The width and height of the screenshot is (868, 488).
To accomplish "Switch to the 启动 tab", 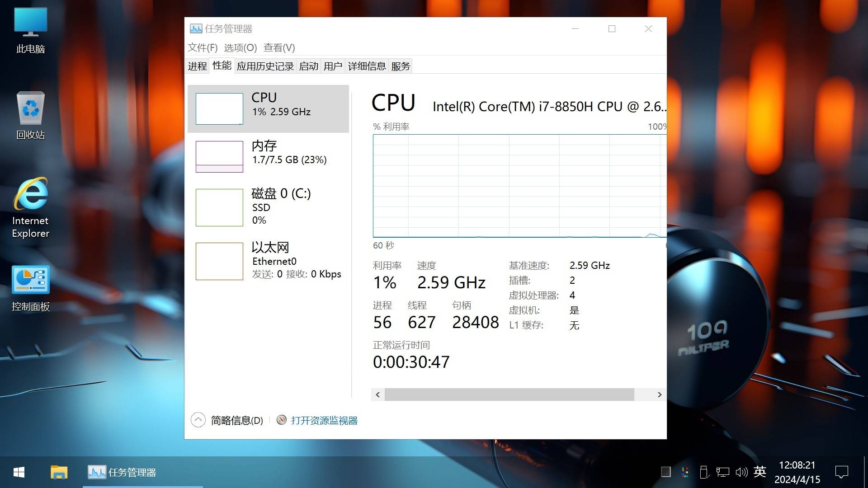I will pyautogui.click(x=309, y=66).
